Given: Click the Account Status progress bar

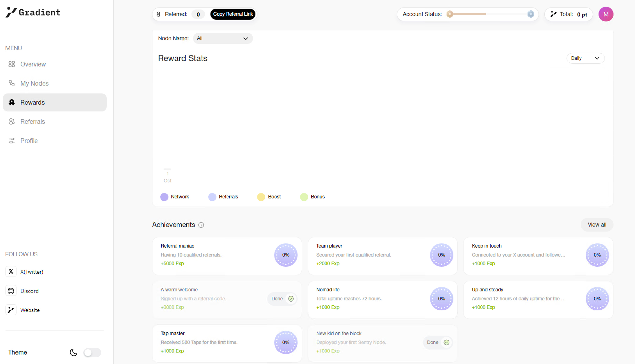Looking at the screenshot, I should [490, 14].
